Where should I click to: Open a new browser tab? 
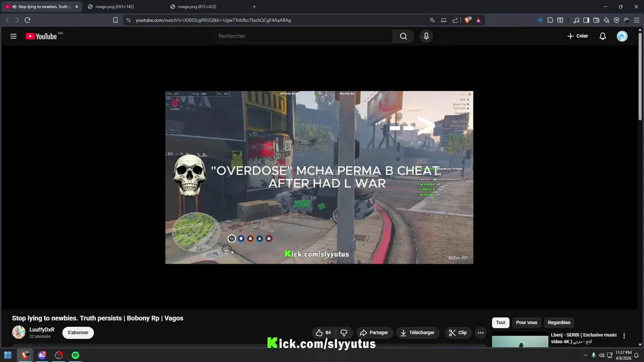(x=254, y=7)
